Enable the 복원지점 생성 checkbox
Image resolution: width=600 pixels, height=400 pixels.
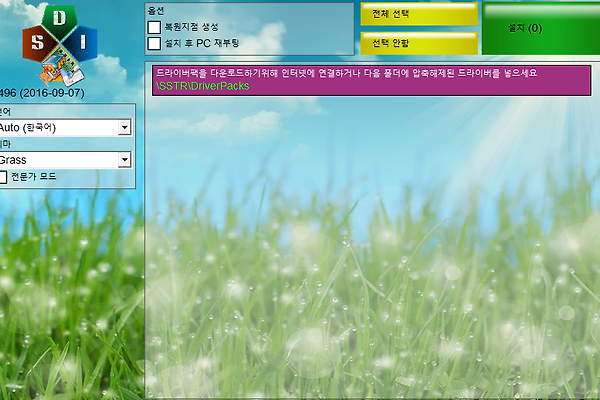coord(154,26)
